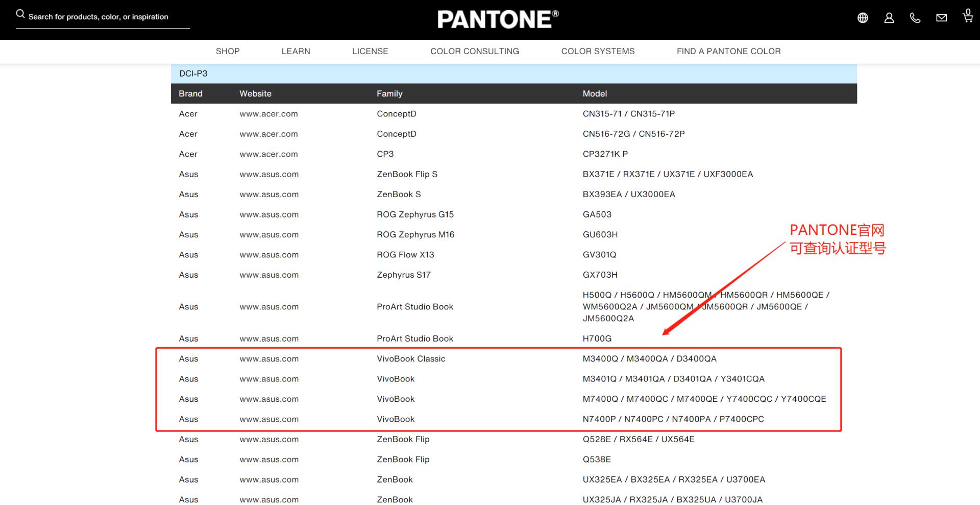The height and width of the screenshot is (505, 980).
Task: Open www.acer.com in the CP3271K P row
Action: [x=268, y=154]
